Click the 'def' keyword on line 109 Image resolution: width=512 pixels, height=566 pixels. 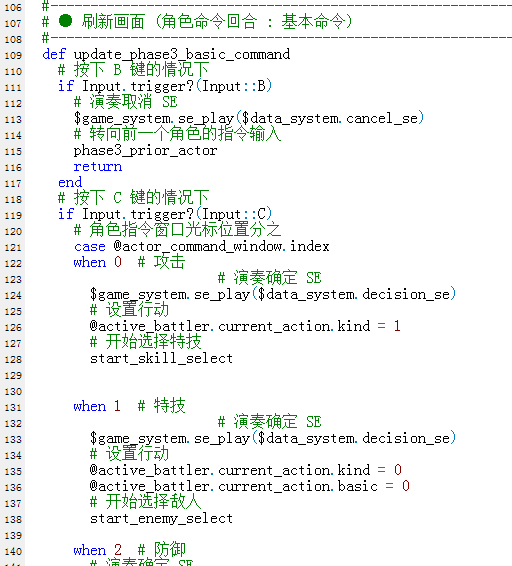click(x=54, y=55)
